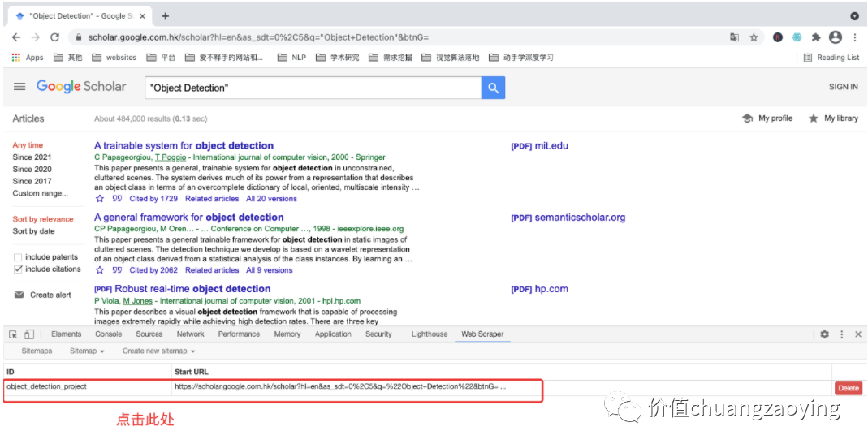The width and height of the screenshot is (868, 448).
Task: Open the Reading List
Action: (831, 58)
